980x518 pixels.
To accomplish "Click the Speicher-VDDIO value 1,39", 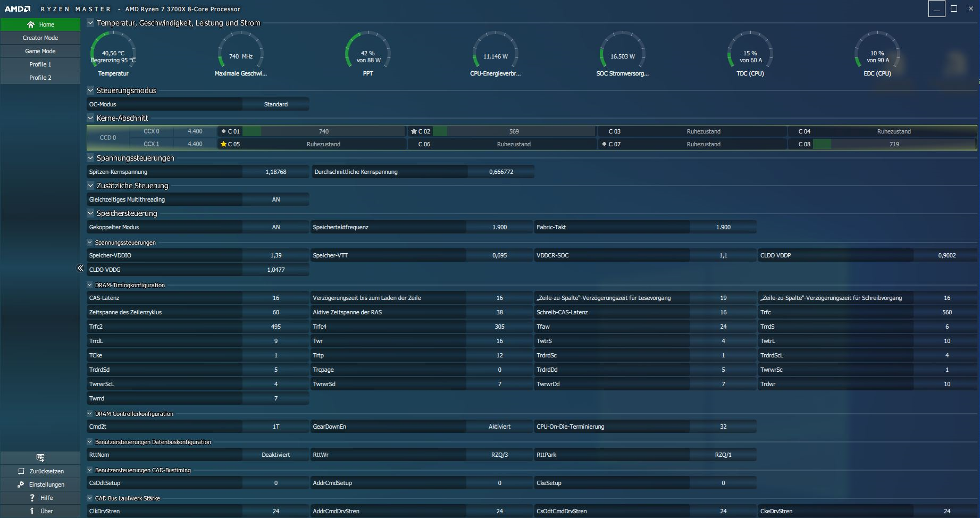I will point(276,255).
